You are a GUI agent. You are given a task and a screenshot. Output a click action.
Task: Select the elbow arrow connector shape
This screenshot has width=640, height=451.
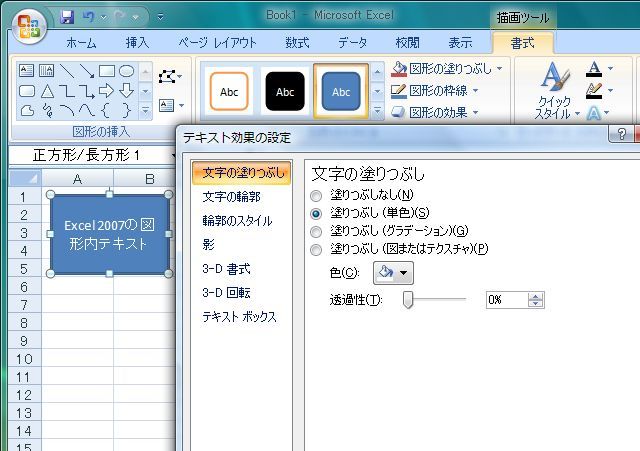(87, 91)
